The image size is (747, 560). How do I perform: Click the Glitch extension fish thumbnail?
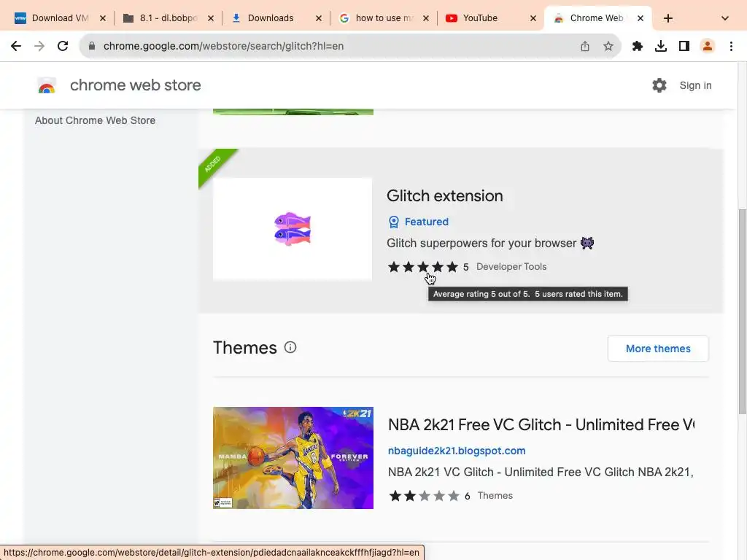point(293,229)
